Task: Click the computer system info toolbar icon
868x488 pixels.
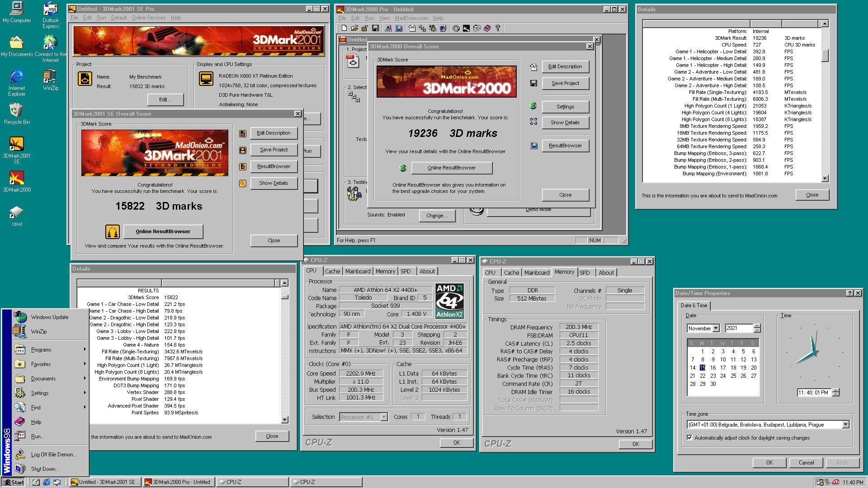Action: click(388, 28)
